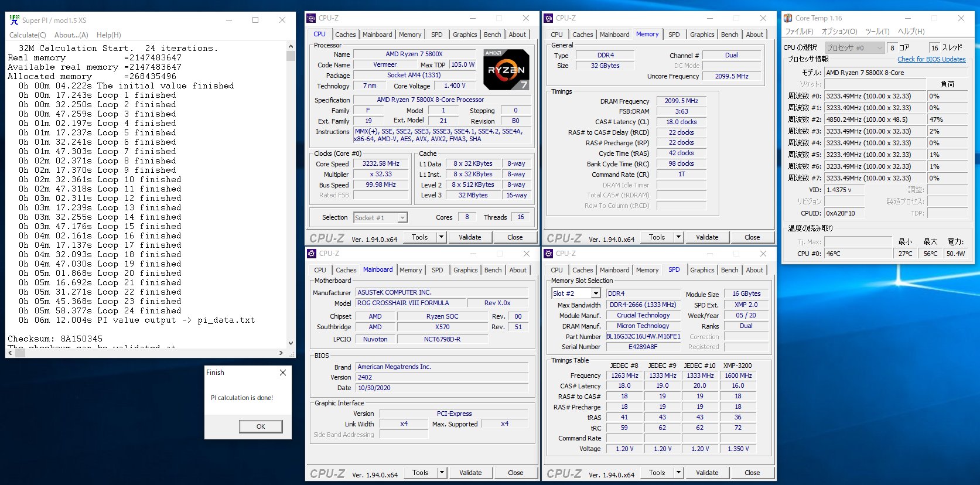Switch to Bench tab in the top-left CPU-Z window
The height and width of the screenshot is (485, 980).
(x=493, y=35)
